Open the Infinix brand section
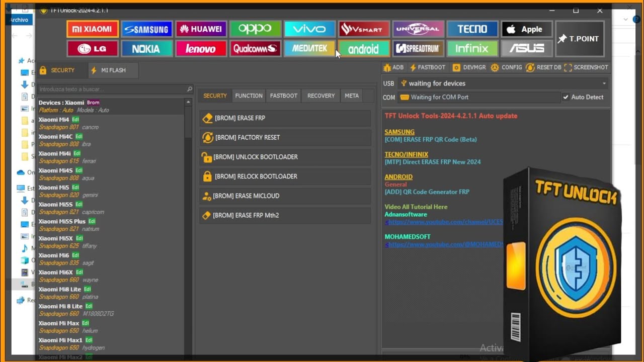The width and height of the screenshot is (644, 362). pyautogui.click(x=472, y=49)
